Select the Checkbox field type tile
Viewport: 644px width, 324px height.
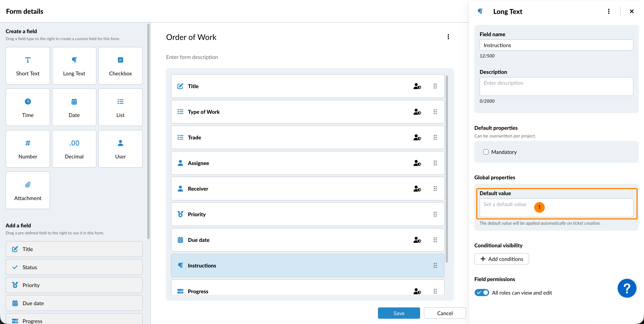tap(120, 66)
